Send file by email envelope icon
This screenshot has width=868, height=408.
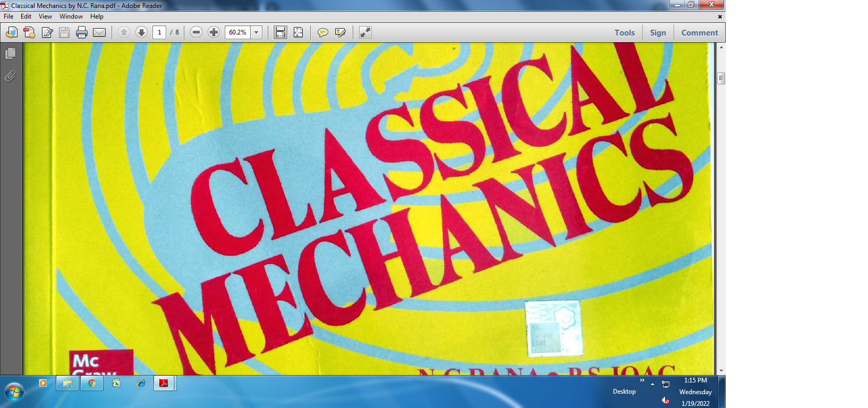(99, 32)
